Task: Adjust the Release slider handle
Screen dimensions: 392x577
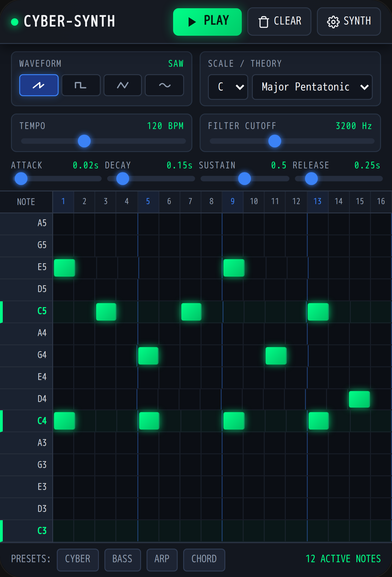Action: pyautogui.click(x=311, y=179)
